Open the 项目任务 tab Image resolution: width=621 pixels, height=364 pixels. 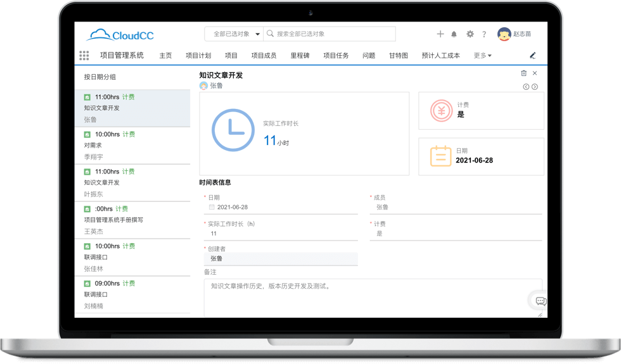pyautogui.click(x=336, y=56)
